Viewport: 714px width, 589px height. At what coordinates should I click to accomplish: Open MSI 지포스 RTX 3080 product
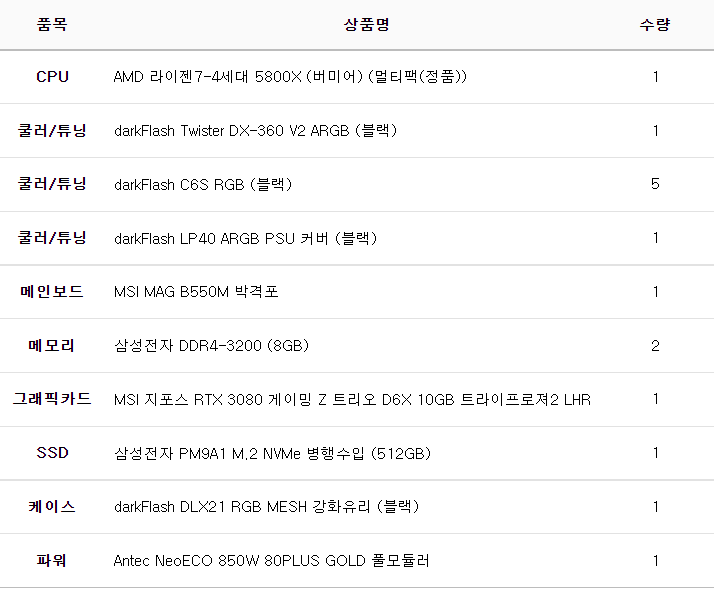tap(352, 400)
